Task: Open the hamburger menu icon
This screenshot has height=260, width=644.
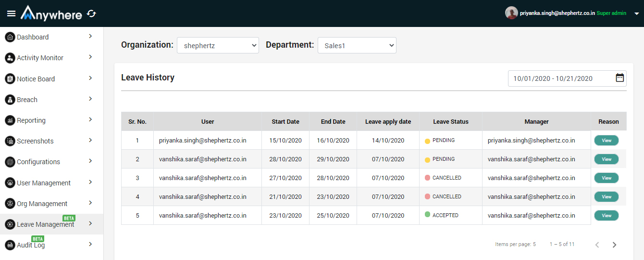Action: pos(11,13)
